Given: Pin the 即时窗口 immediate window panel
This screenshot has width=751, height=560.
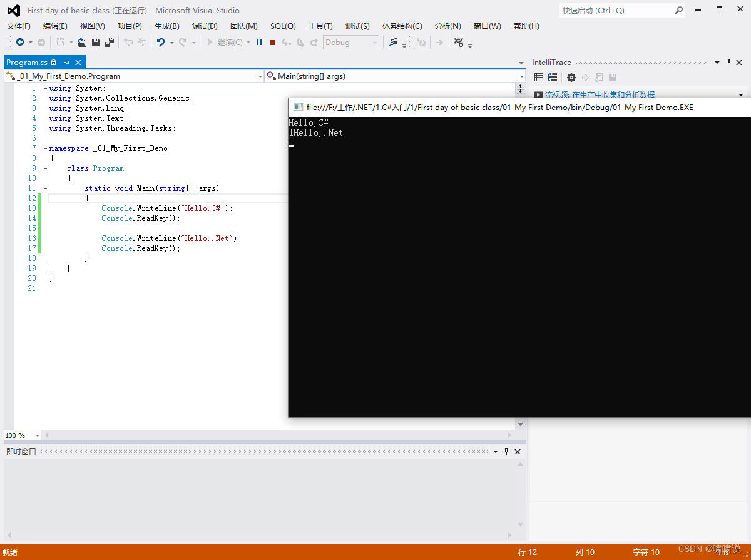Looking at the screenshot, I should (x=506, y=451).
